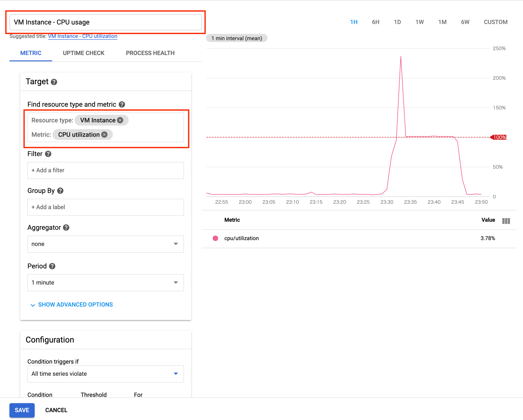Click the help icon next to Target
Image resolution: width=523 pixels, height=420 pixels.
click(x=54, y=82)
